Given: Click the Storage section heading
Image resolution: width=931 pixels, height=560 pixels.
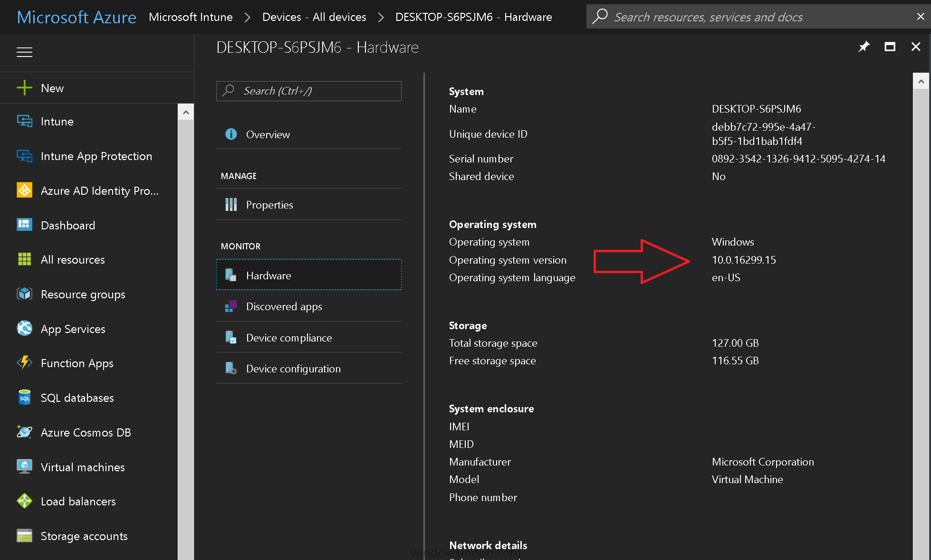Looking at the screenshot, I should click(x=468, y=325).
